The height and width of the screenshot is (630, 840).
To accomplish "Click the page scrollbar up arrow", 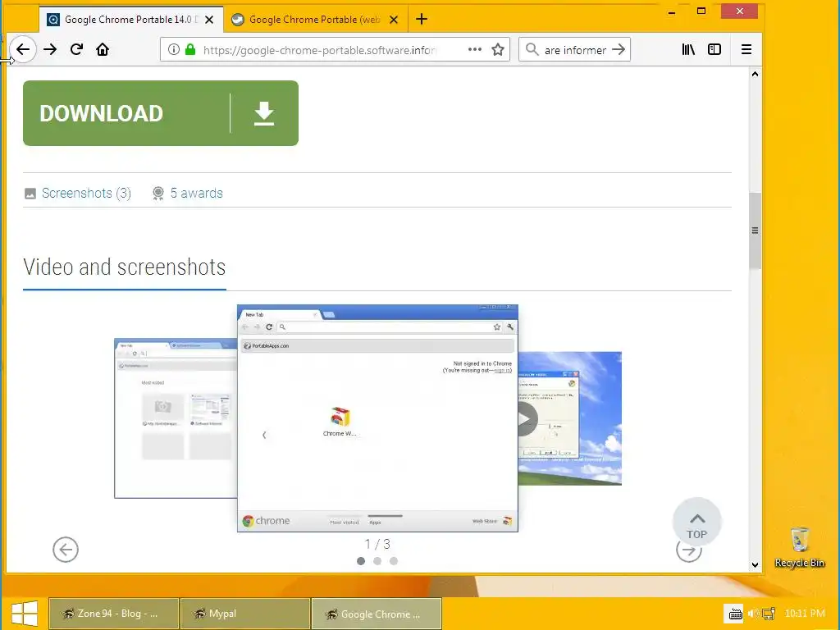I will (x=755, y=75).
